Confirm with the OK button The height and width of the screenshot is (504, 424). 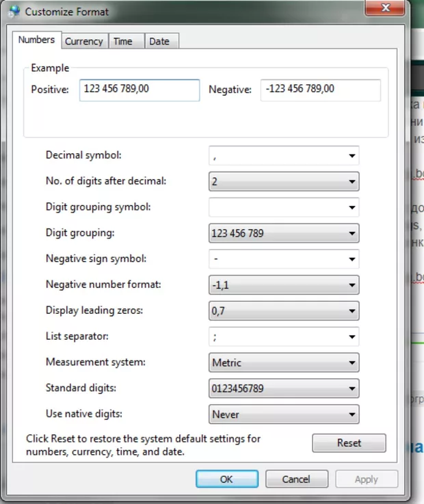pyautogui.click(x=227, y=479)
